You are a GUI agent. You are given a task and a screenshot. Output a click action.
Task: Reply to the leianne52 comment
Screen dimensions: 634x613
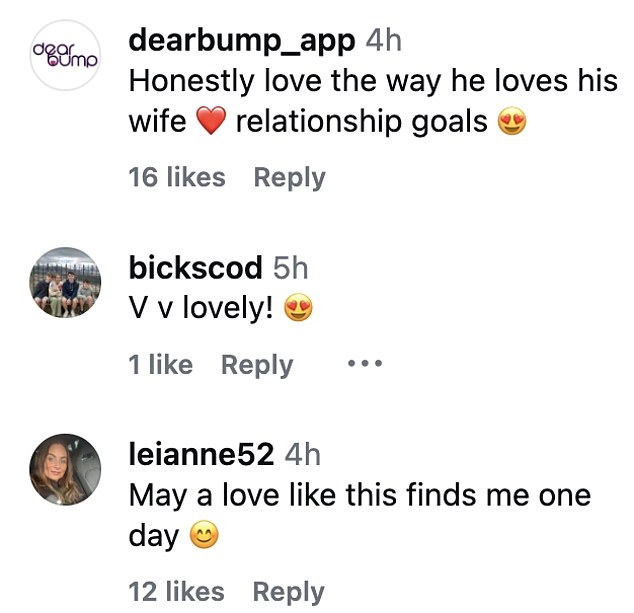click(x=289, y=592)
